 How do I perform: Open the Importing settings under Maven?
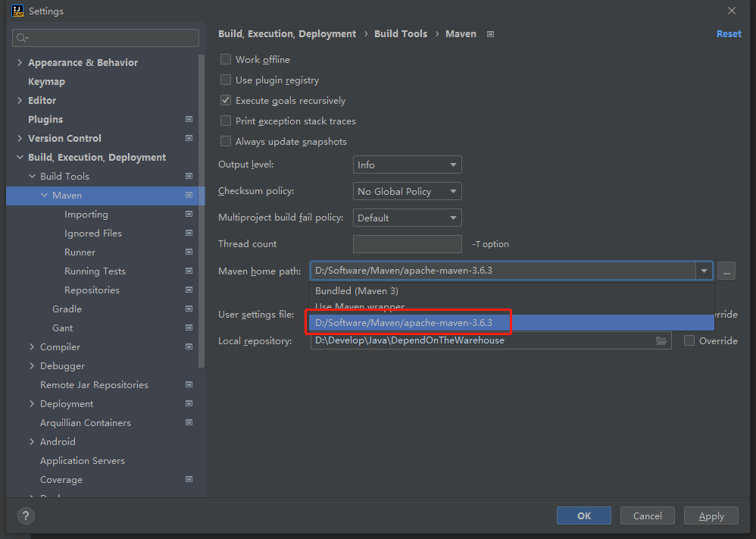86,214
